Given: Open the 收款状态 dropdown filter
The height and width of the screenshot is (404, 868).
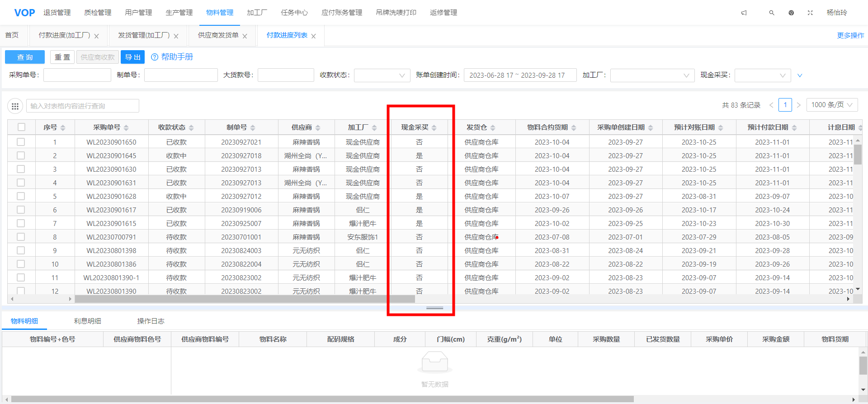Looking at the screenshot, I should [382, 75].
